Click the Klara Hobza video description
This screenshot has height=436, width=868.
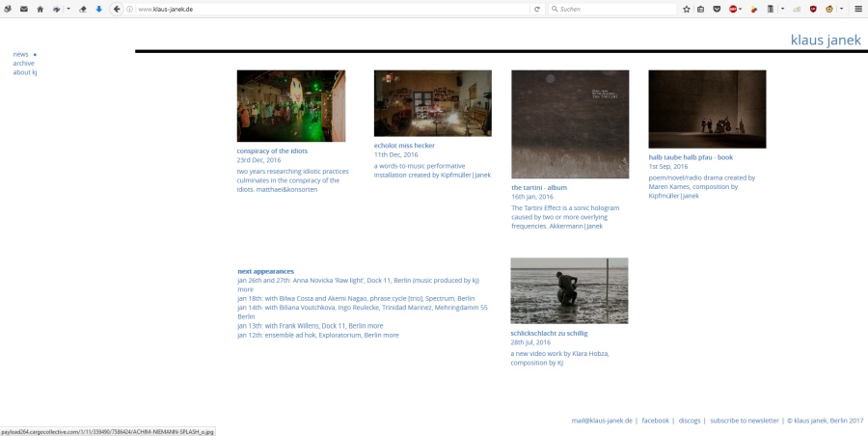(559, 358)
